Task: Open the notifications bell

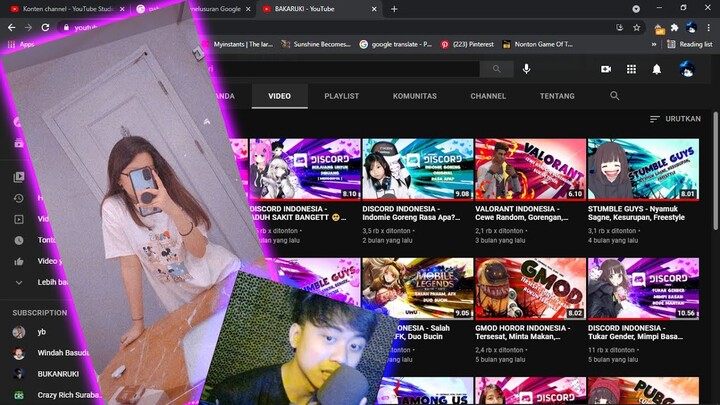Action: (657, 69)
